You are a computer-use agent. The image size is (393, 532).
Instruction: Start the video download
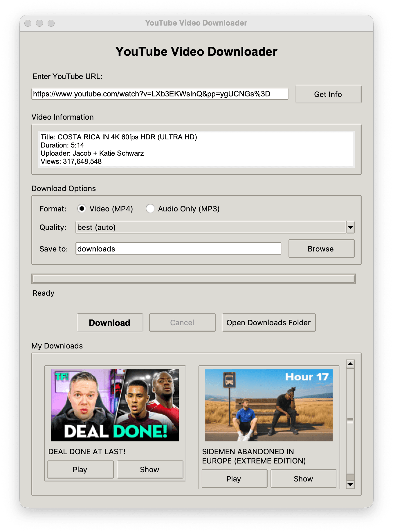(110, 322)
